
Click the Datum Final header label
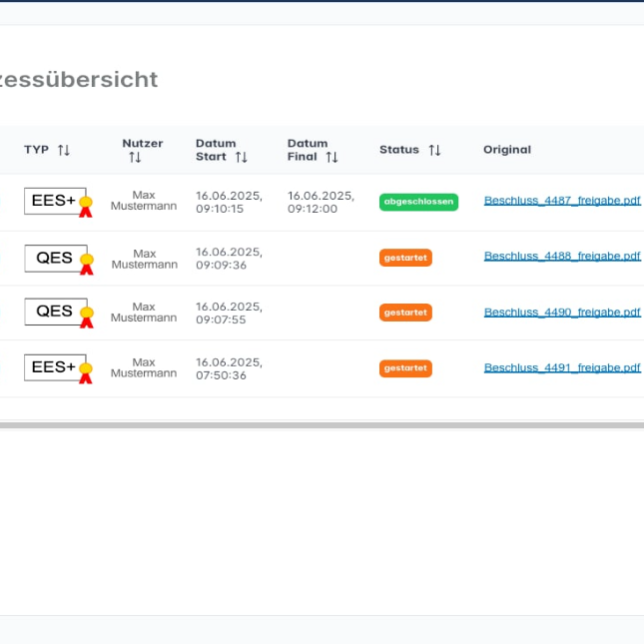click(308, 150)
